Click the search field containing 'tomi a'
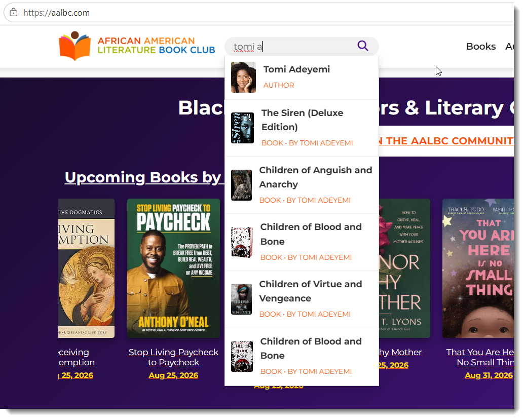The height and width of the screenshot is (420, 525). click(302, 46)
